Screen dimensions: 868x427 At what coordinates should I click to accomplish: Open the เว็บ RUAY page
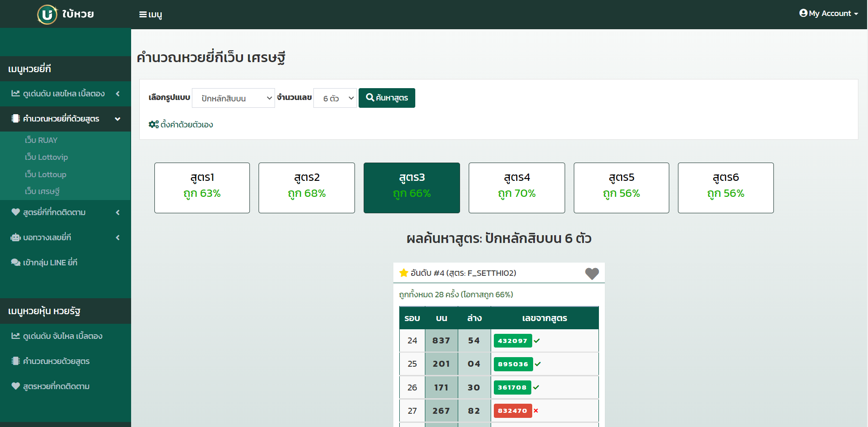point(41,140)
